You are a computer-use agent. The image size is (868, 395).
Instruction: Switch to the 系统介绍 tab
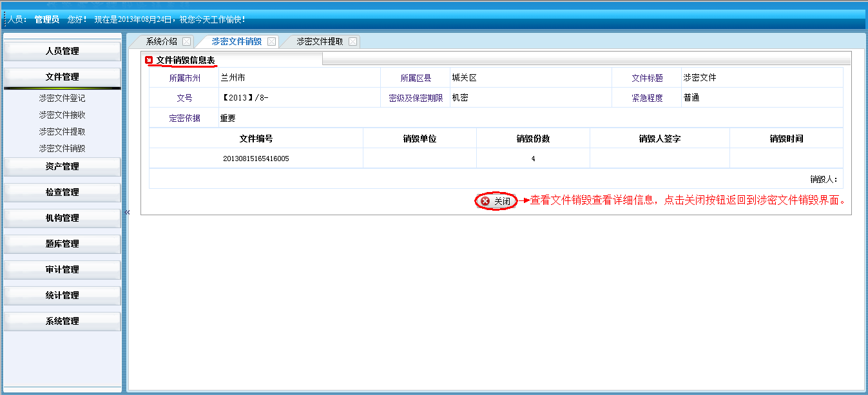pyautogui.click(x=161, y=41)
